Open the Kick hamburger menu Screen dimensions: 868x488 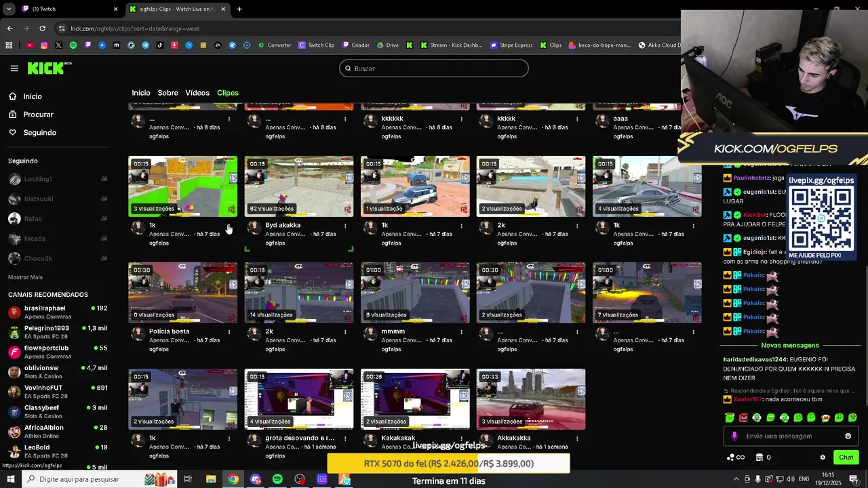14,68
